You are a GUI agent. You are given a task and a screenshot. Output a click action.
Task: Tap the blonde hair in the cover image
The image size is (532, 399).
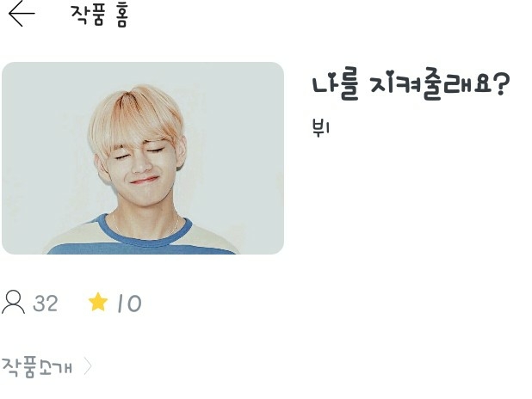136,115
